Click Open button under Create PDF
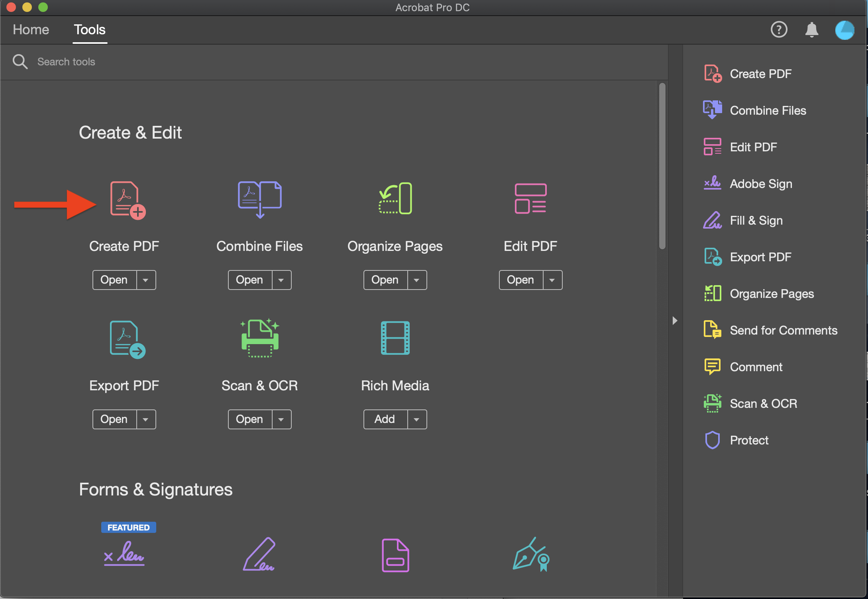 pos(114,280)
